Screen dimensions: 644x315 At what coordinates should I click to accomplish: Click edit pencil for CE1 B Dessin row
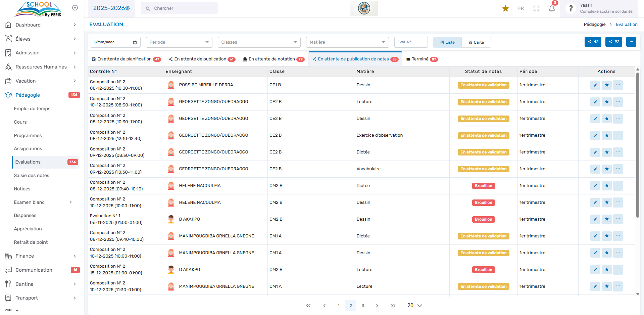click(595, 85)
